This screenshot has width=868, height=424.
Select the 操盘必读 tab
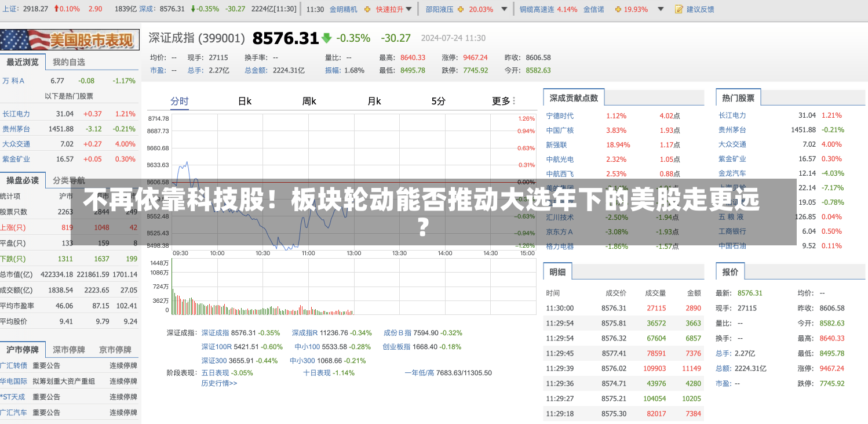[23, 180]
